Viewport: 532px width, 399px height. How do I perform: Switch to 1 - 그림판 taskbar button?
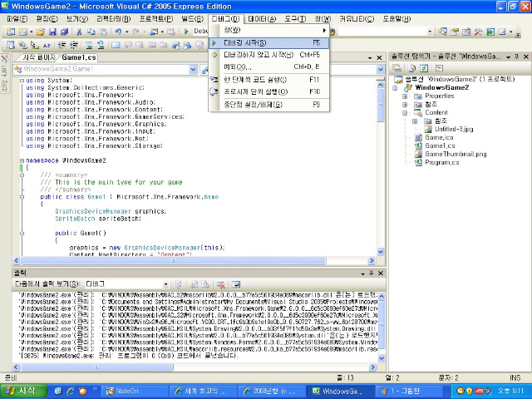[x=410, y=392]
